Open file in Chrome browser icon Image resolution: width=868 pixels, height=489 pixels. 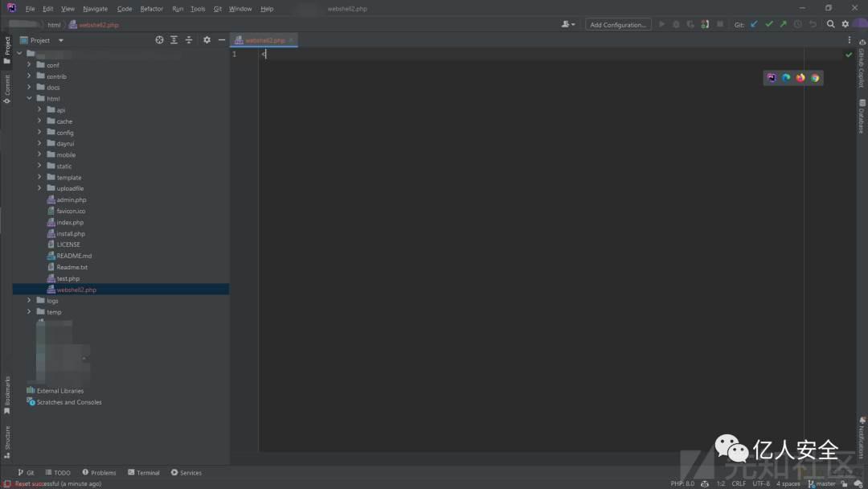point(815,78)
